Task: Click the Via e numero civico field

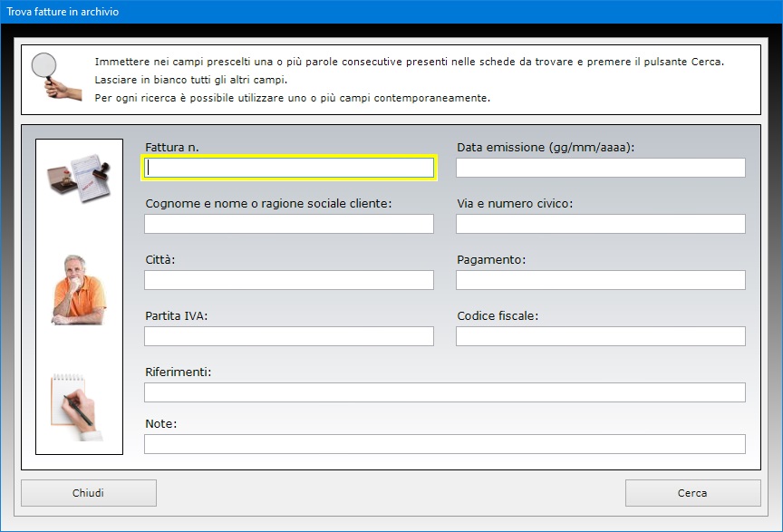Action: pyautogui.click(x=601, y=224)
